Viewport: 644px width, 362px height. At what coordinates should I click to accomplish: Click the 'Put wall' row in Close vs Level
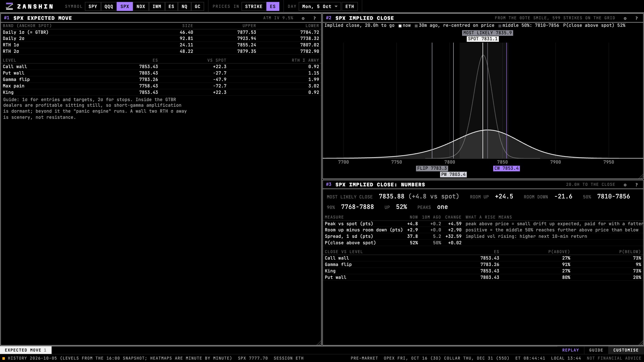point(483,277)
